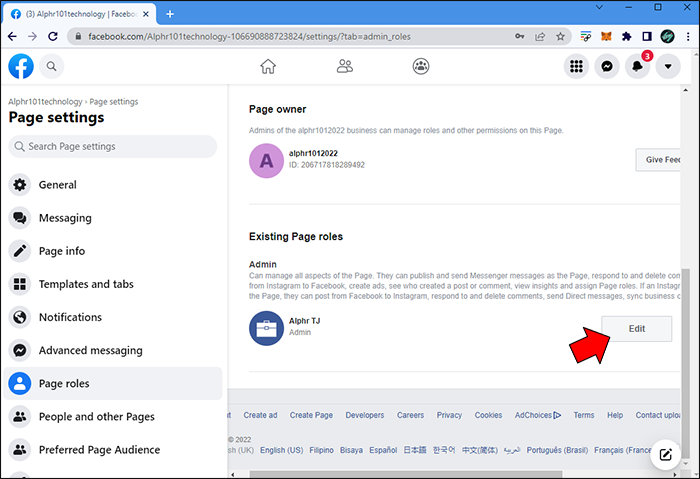Open a new browser tab
This screenshot has width=700, height=479.
170,14
